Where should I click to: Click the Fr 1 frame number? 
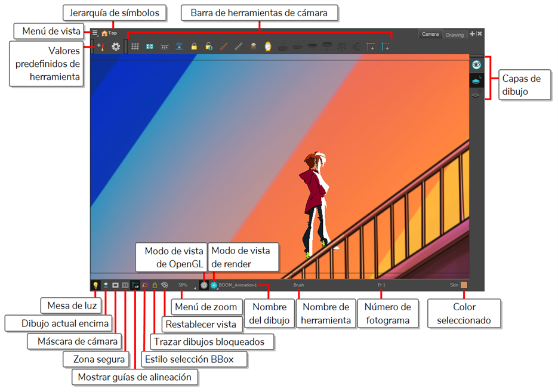click(381, 285)
